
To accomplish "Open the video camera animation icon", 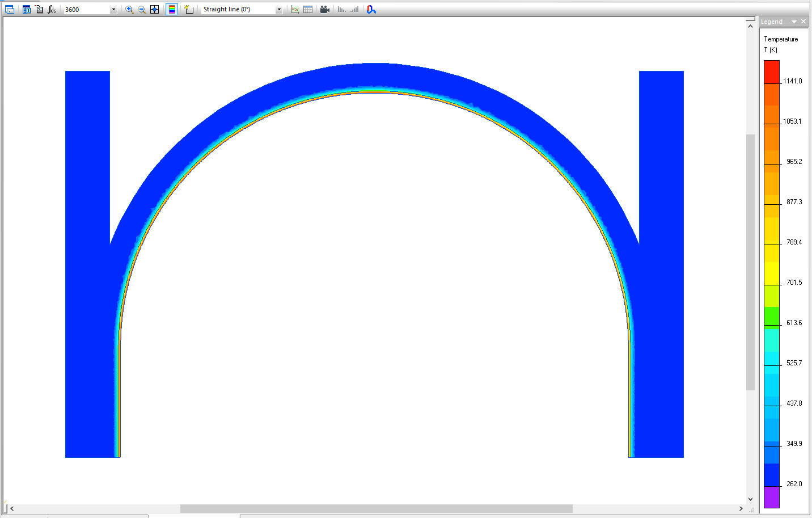I will [x=325, y=9].
